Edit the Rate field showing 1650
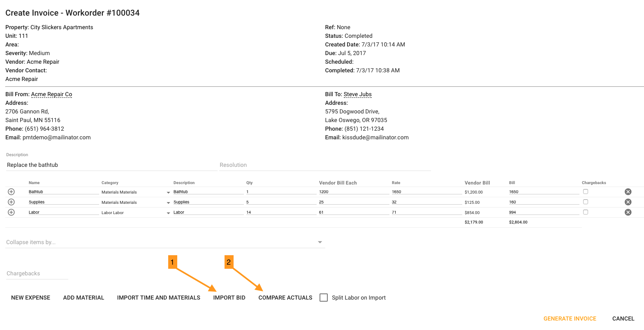Viewport: 644px width, 330px height. 426,192
